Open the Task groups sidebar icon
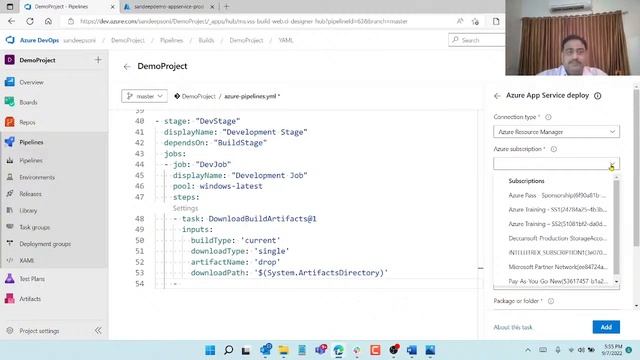This screenshot has height=360, width=640. pyautogui.click(x=10, y=227)
